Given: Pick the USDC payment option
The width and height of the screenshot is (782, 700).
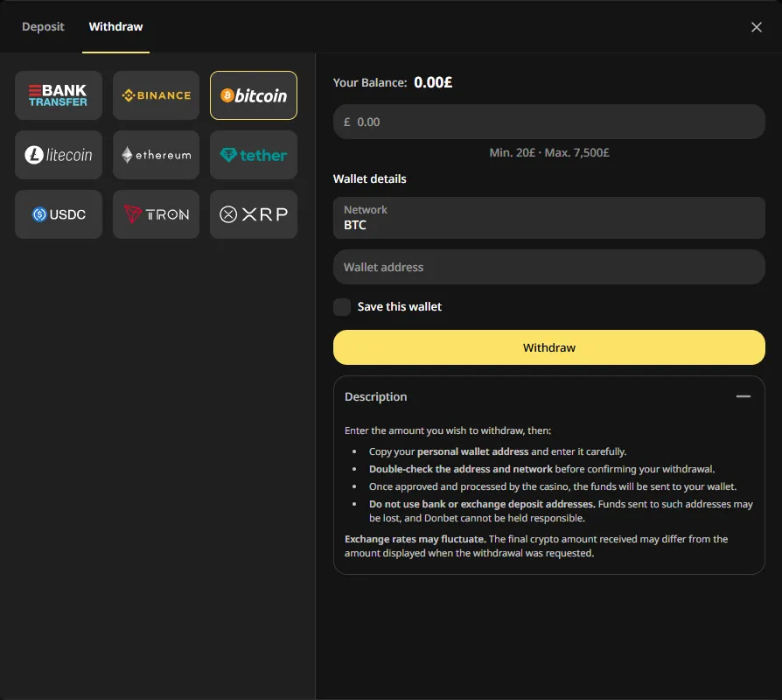Looking at the screenshot, I should 59,214.
